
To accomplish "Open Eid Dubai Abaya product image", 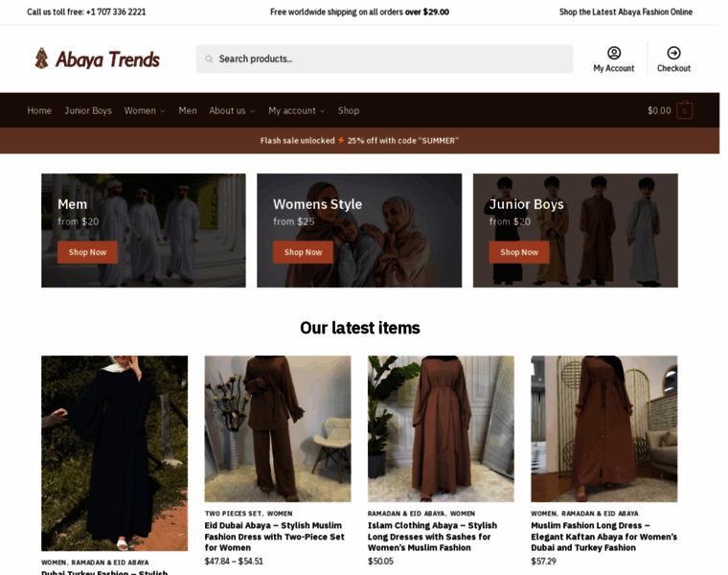I will point(278,428).
